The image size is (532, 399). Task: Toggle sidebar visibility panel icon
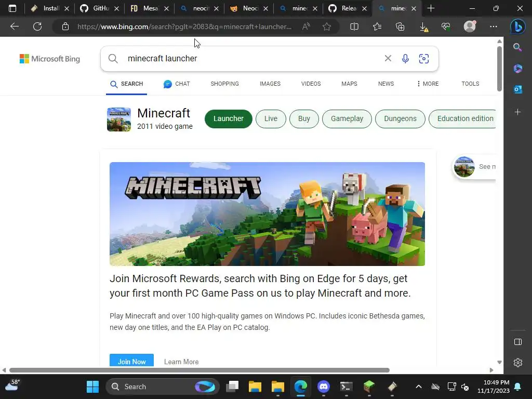[518, 342]
